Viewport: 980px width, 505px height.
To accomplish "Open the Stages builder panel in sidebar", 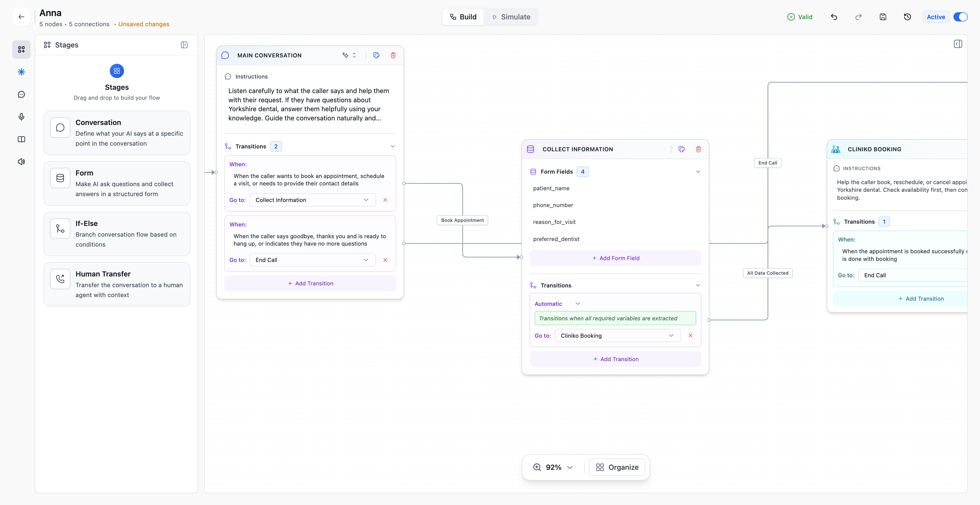I will tap(21, 49).
